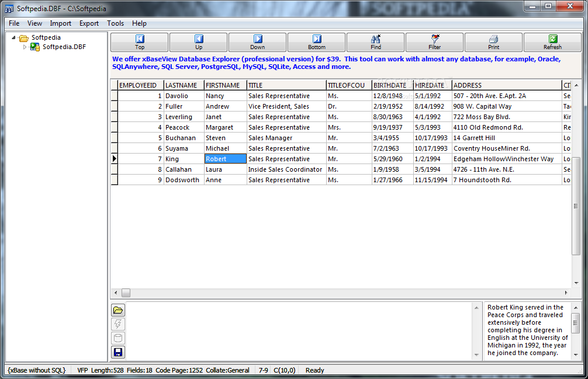Open the Export menu

[89, 23]
